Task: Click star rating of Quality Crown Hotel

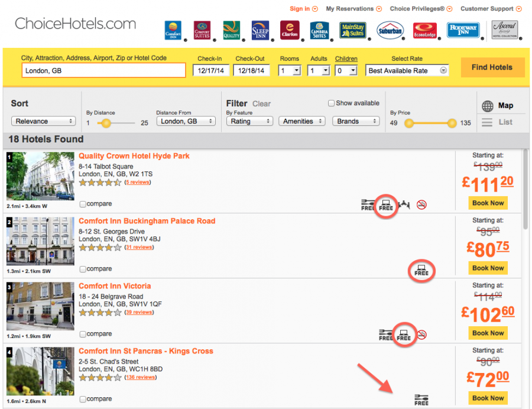Action: [x=100, y=183]
